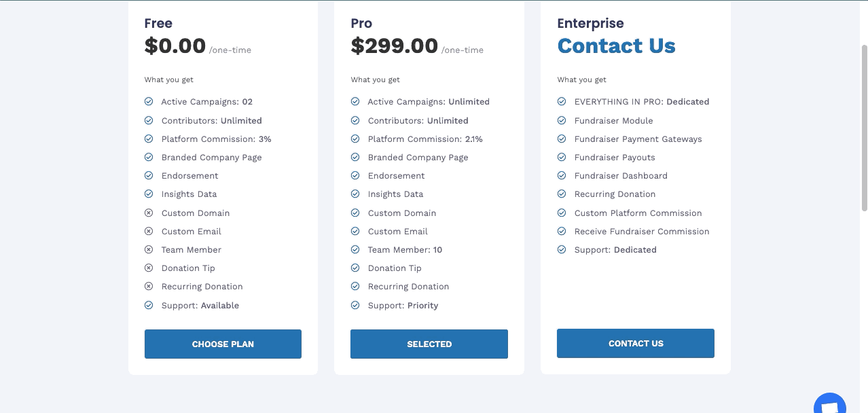The image size is (868, 413).
Task: Click the cross icon beside Free Custom Email
Action: 149,231
